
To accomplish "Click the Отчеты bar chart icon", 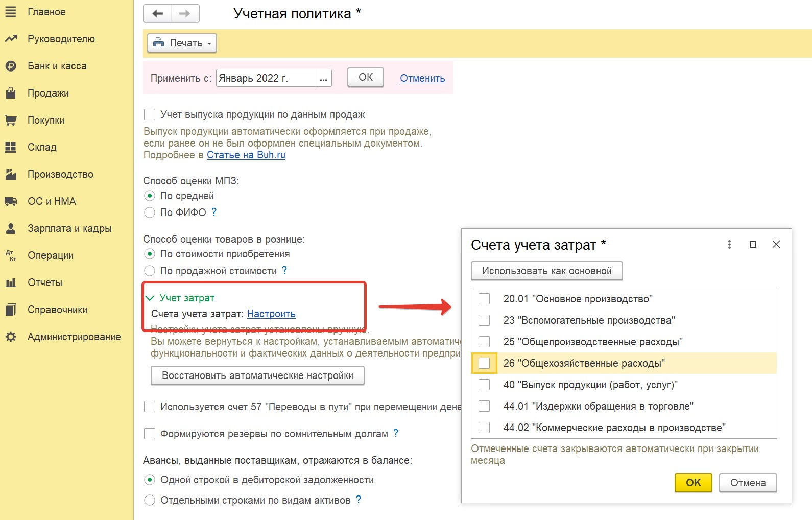I will click(11, 282).
